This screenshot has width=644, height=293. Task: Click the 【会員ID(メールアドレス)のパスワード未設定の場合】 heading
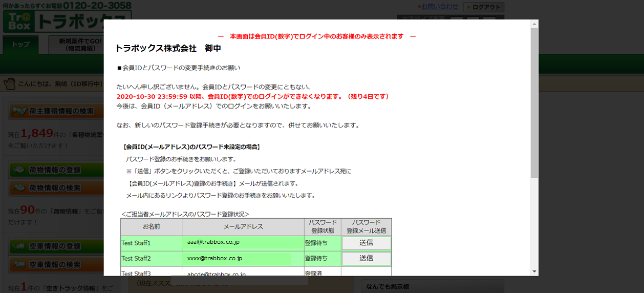192,147
